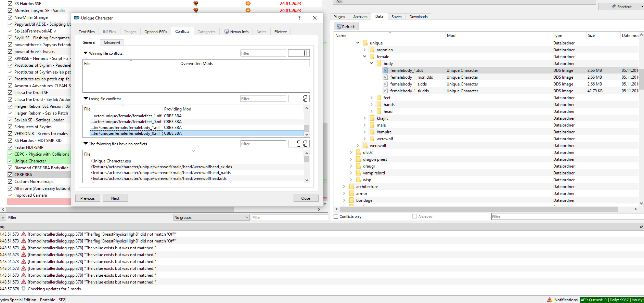Collapse the 'Winning file conflicts' section

click(86, 53)
